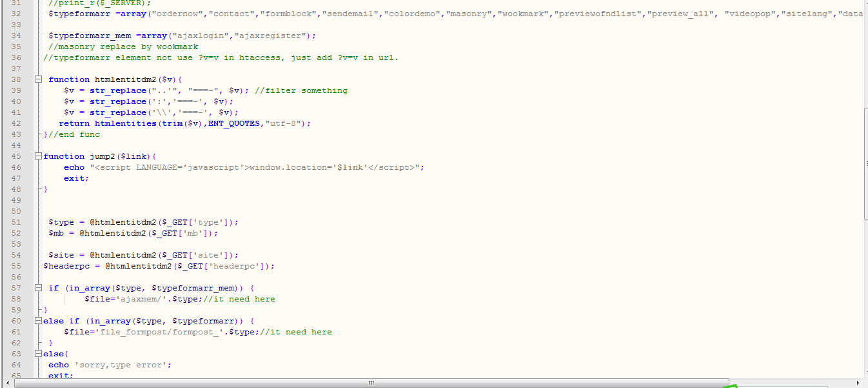Click line number 45 in the margin
The height and width of the screenshot is (388, 868).
coord(15,156)
